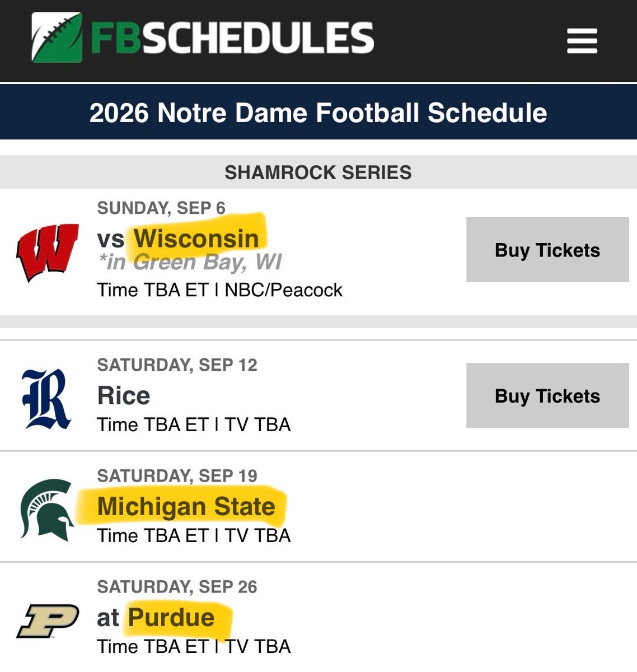Viewport: 637px width, 672px height.
Task: Open the Michigan State team link
Action: pos(186,506)
